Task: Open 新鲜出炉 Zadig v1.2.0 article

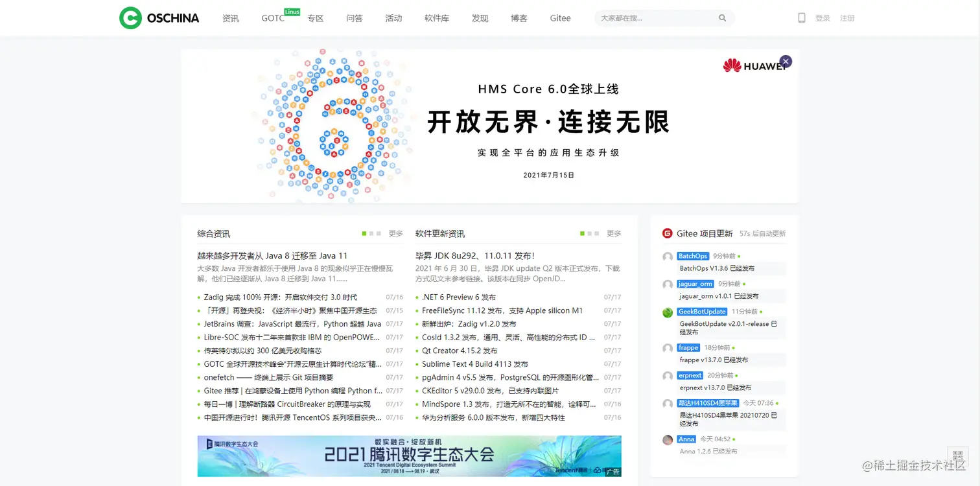Action: click(469, 324)
